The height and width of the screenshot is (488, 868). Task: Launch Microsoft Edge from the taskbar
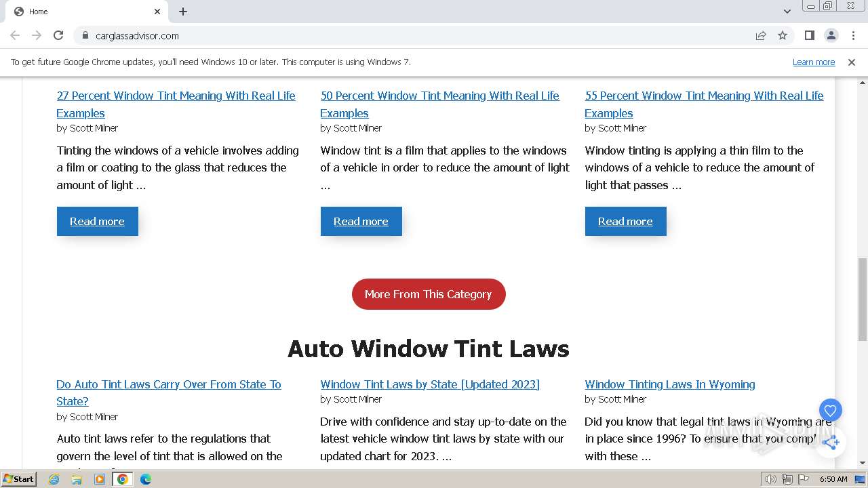click(146, 479)
